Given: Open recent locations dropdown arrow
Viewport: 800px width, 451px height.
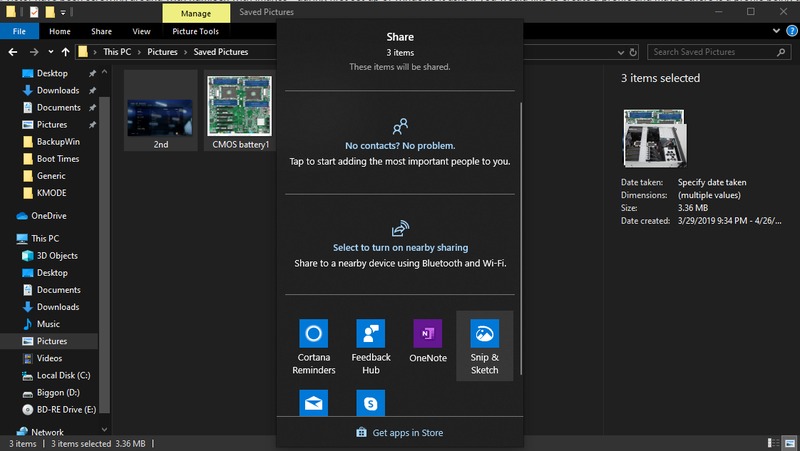Looking at the screenshot, I should pos(50,52).
